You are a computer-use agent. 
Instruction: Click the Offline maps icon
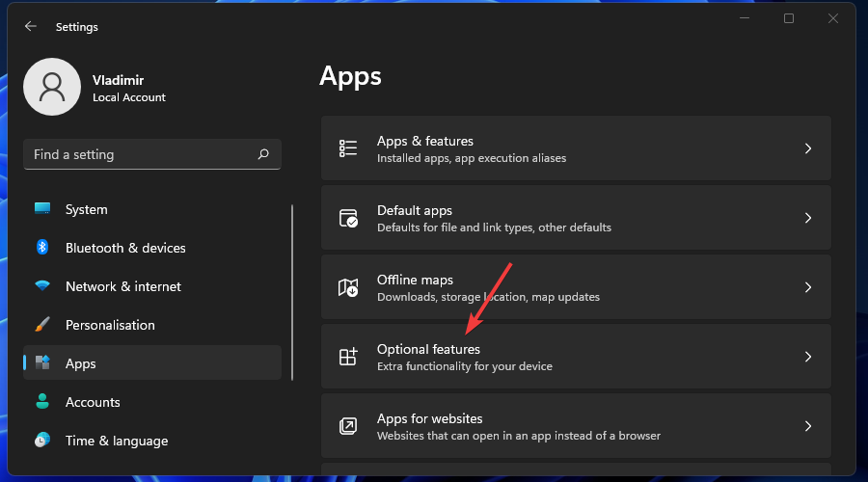[x=348, y=287]
